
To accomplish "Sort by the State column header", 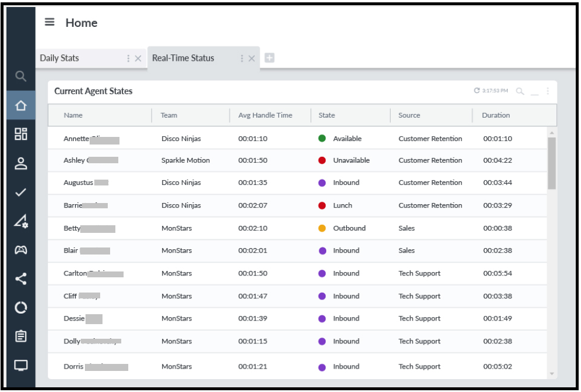I will [x=326, y=115].
